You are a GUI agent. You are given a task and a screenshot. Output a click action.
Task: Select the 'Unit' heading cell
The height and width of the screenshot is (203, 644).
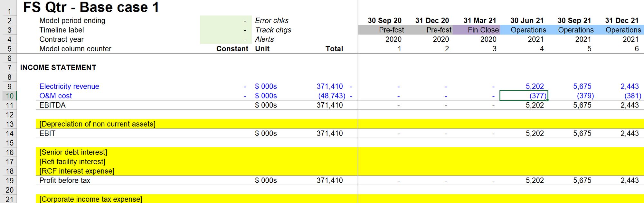point(262,49)
